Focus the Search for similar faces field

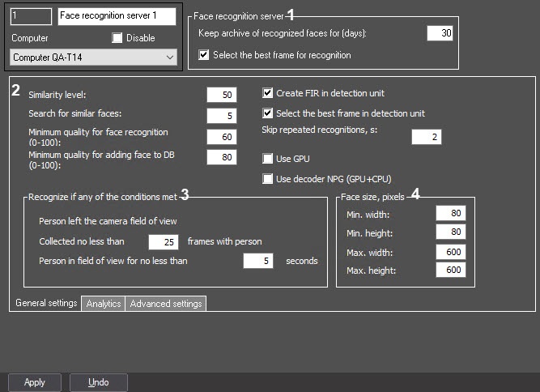(x=222, y=116)
